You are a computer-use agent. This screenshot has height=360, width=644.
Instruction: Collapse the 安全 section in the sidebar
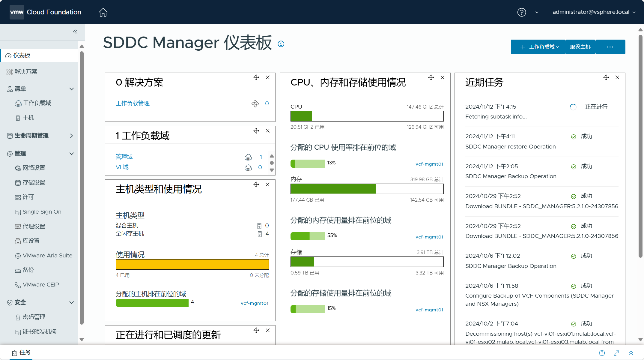tap(71, 302)
